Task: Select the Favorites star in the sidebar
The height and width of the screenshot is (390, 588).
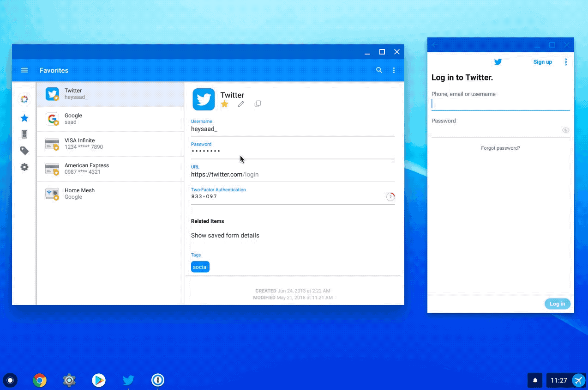Action: point(24,118)
